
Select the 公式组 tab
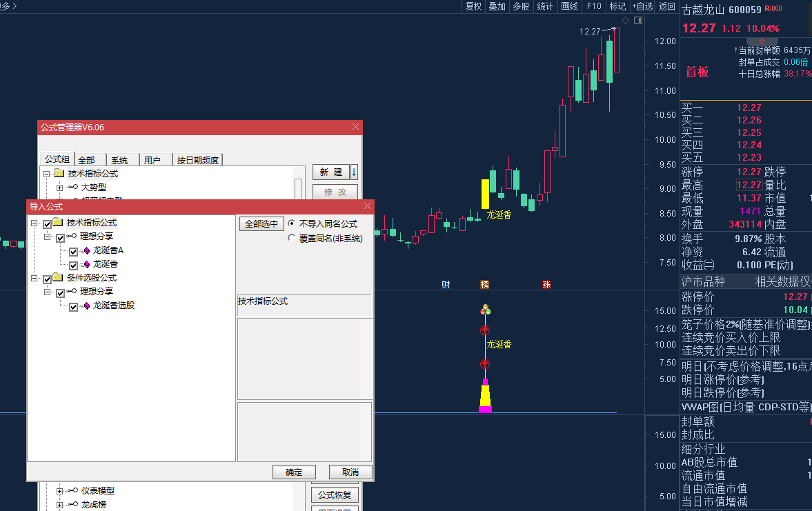click(x=57, y=159)
